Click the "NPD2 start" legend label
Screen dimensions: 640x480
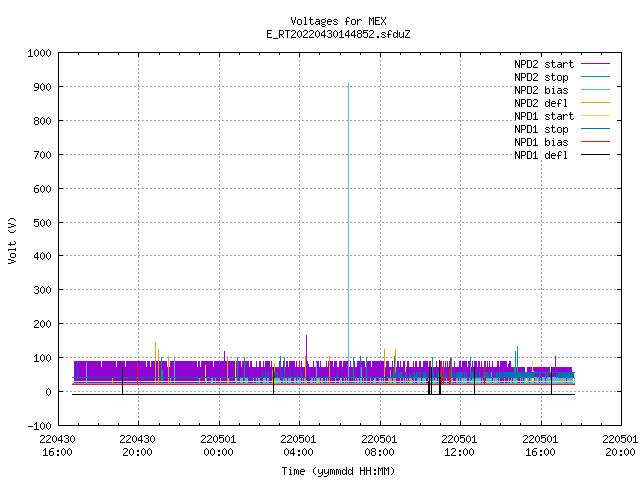[x=544, y=64]
